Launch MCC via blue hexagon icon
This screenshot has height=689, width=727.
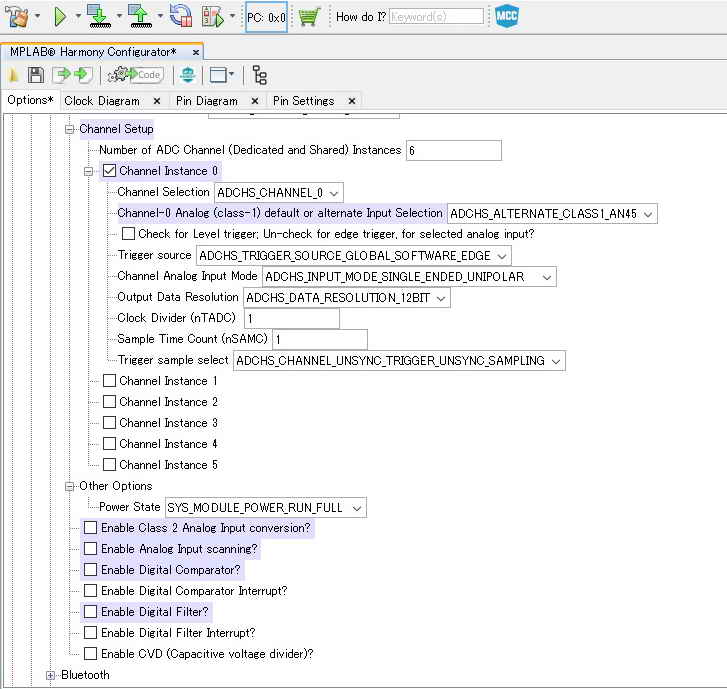[506, 17]
